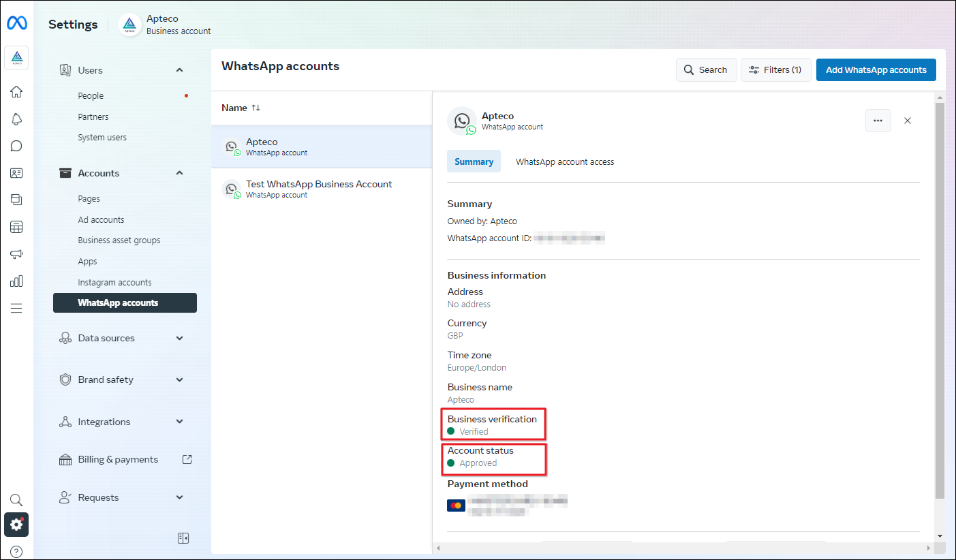Click the "WhatsApp account ID:" label

pos(489,238)
